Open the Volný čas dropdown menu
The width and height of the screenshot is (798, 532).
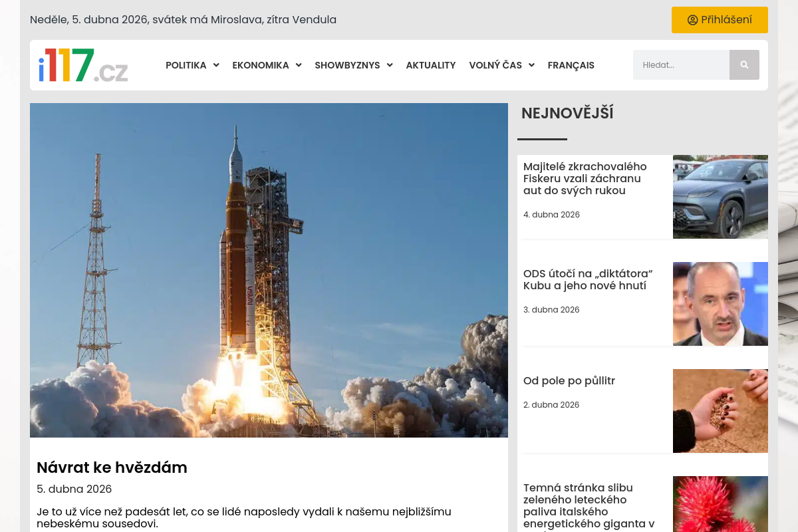click(x=501, y=65)
